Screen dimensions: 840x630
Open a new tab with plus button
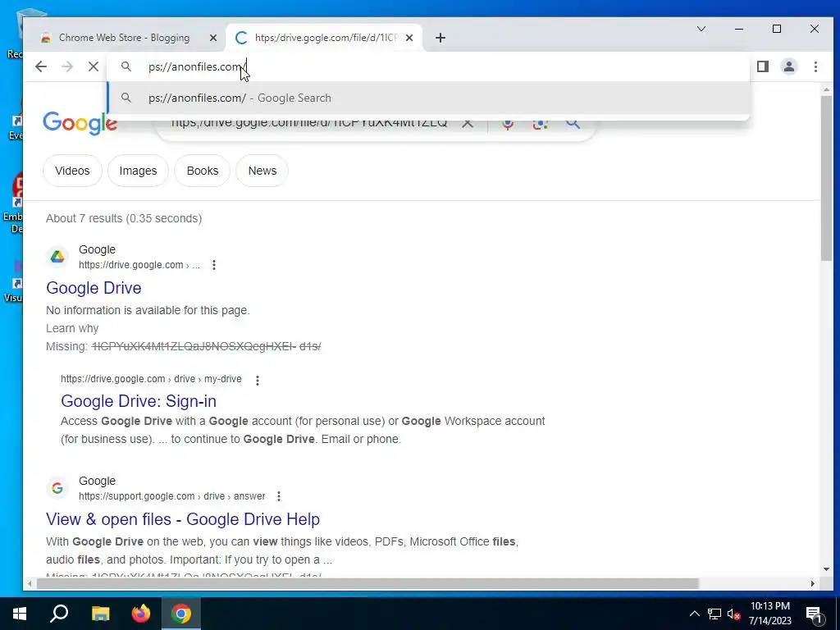441,38
